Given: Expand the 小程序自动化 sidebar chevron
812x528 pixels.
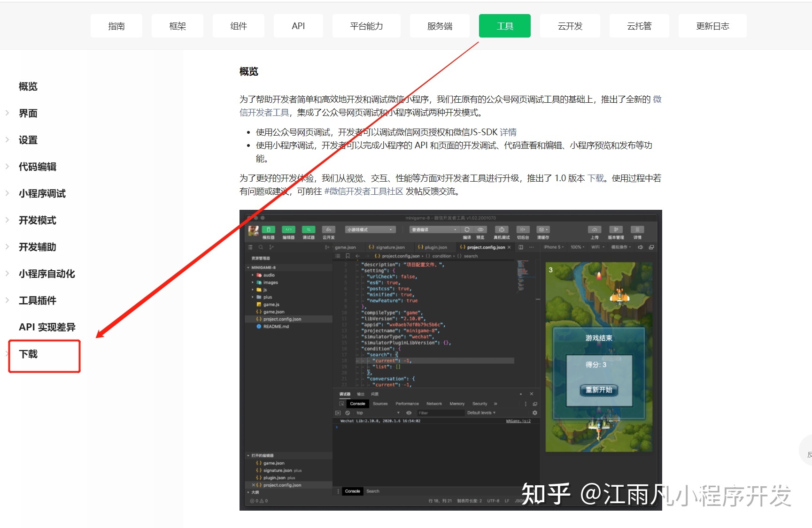Looking at the screenshot, I should tap(8, 273).
